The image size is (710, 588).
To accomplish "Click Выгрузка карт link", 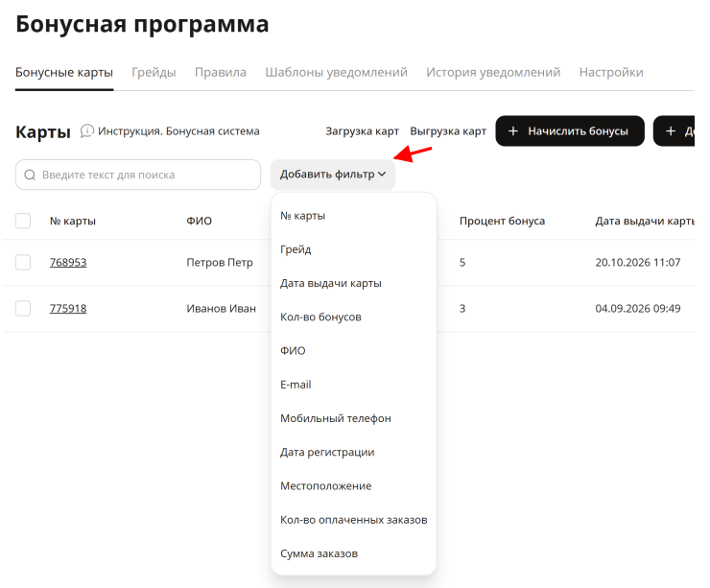I will tap(448, 131).
